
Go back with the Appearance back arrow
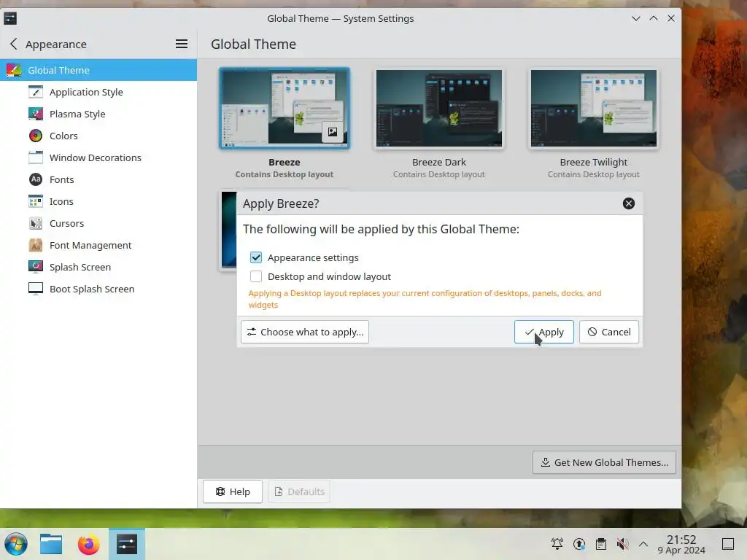point(13,44)
